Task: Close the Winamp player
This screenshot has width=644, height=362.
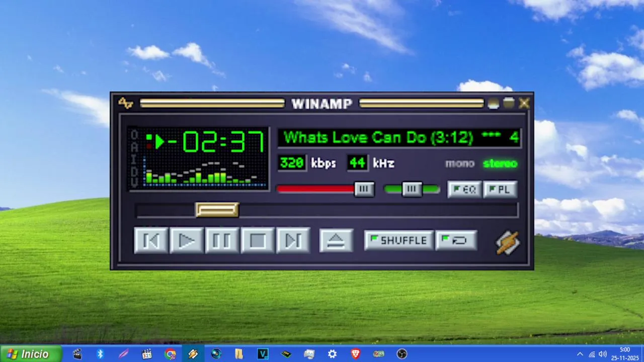Action: click(x=524, y=104)
